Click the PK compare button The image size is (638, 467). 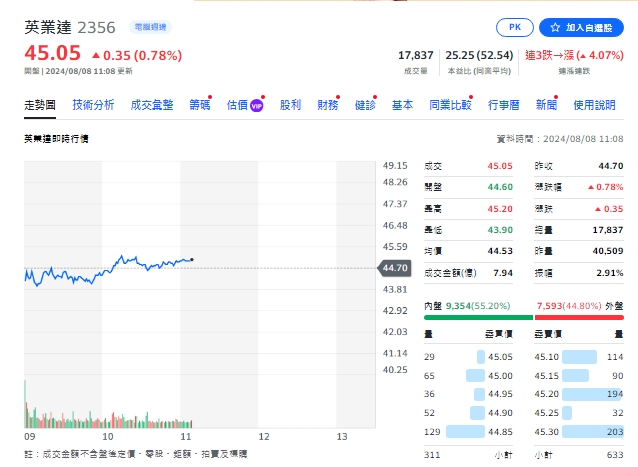pyautogui.click(x=515, y=27)
